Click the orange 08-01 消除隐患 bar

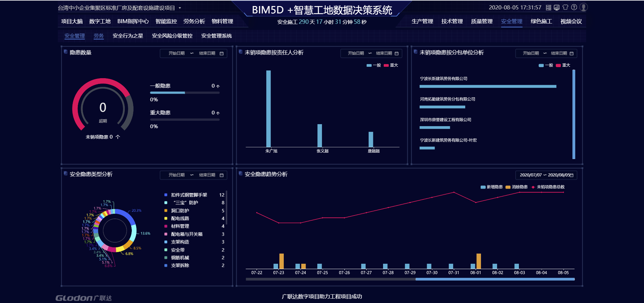479,261
